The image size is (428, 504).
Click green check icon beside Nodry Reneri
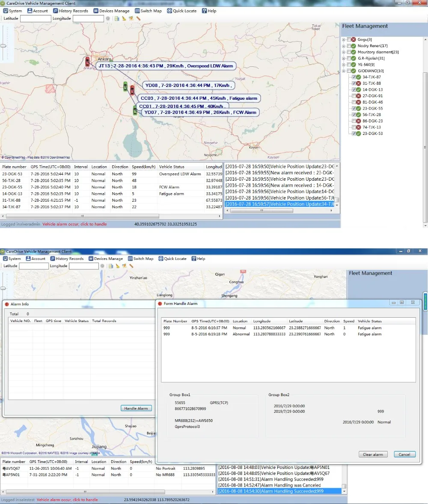(354, 46)
